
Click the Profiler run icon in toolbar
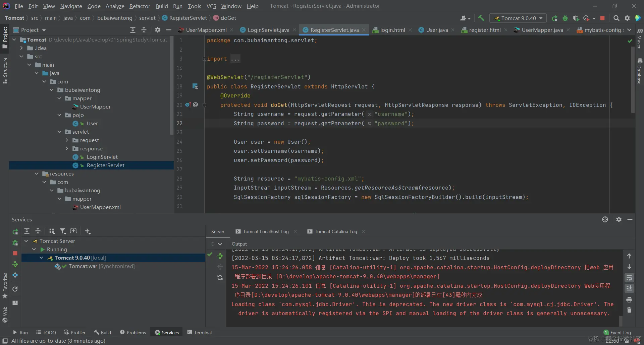(x=586, y=18)
